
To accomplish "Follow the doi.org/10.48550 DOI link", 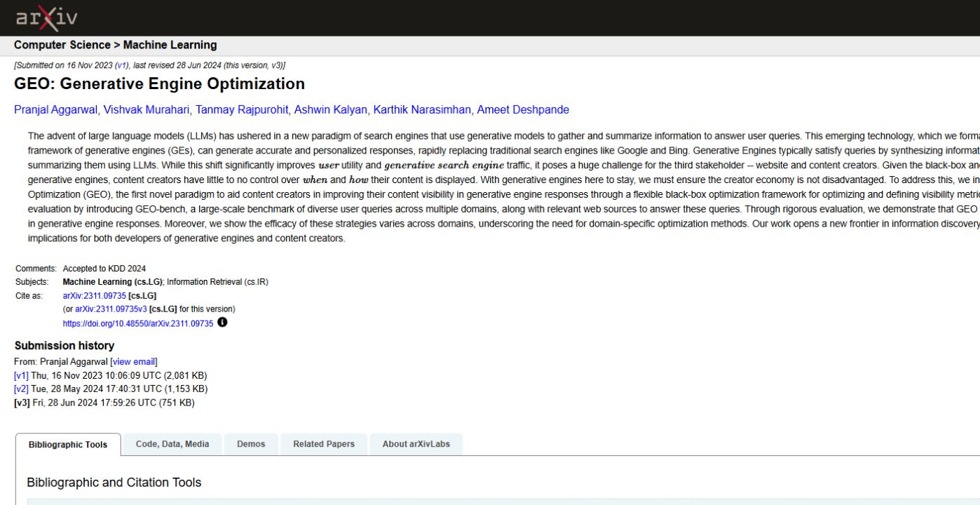I will (138, 323).
